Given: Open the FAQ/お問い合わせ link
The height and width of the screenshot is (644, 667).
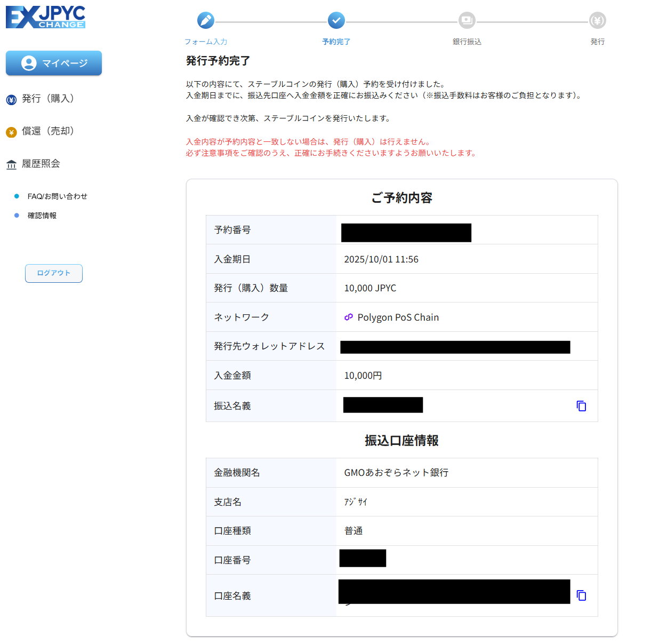Looking at the screenshot, I should pyautogui.click(x=58, y=196).
